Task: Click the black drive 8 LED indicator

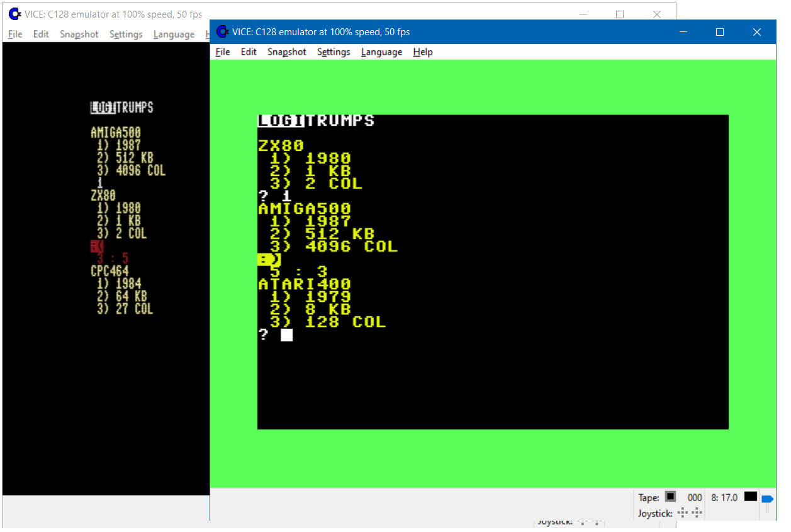Action: (x=750, y=497)
